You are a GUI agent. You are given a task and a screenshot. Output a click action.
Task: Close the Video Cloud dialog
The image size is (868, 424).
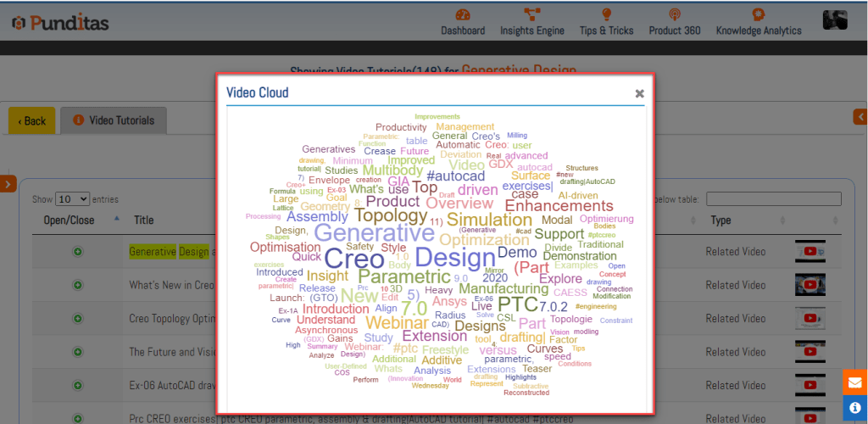640,94
